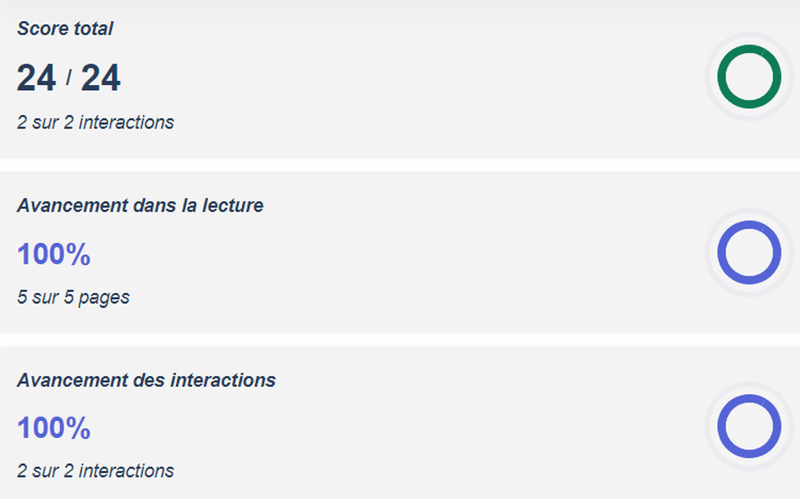Viewport: 800px width, 499px height.
Task: Click "2 sur 2 interactions" under Score total
Action: click(95, 123)
